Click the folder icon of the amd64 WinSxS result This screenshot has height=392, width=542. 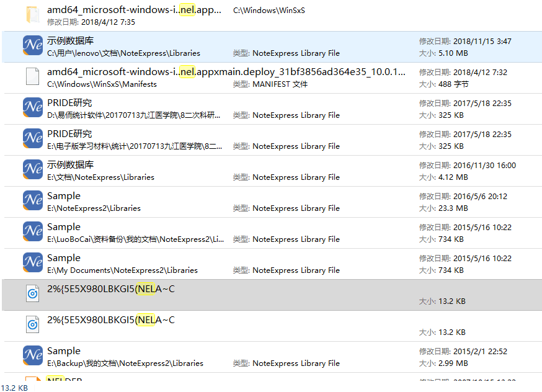33,14
